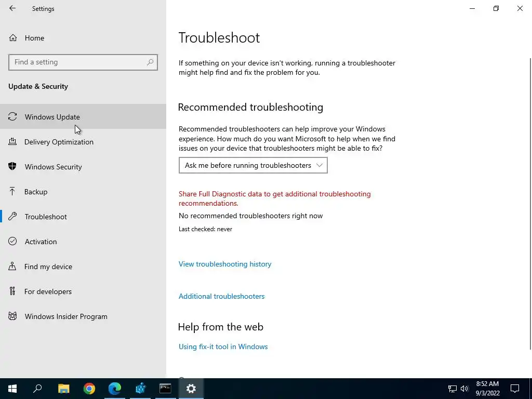Viewport: 532px width, 399px height.
Task: Launch Google Chrome from taskbar
Action: point(89,389)
